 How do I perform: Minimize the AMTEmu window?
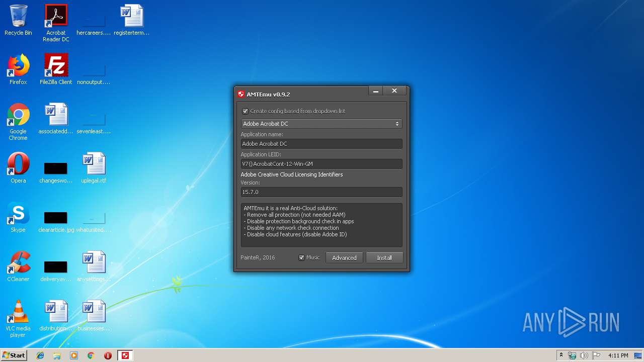point(375,91)
